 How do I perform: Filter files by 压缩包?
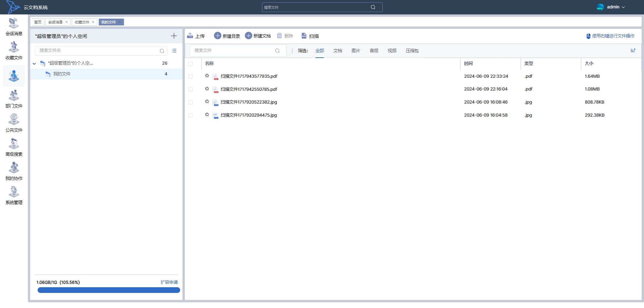coord(412,51)
